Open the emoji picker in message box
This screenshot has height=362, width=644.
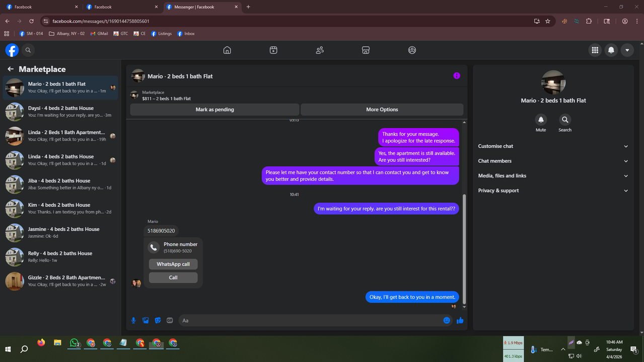447,320
